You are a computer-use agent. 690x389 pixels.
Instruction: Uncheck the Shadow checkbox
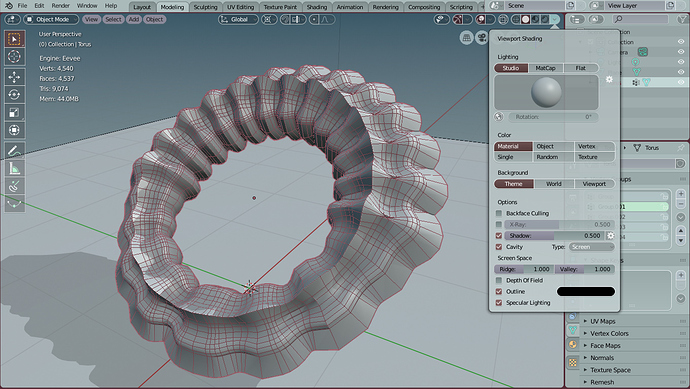(x=499, y=235)
